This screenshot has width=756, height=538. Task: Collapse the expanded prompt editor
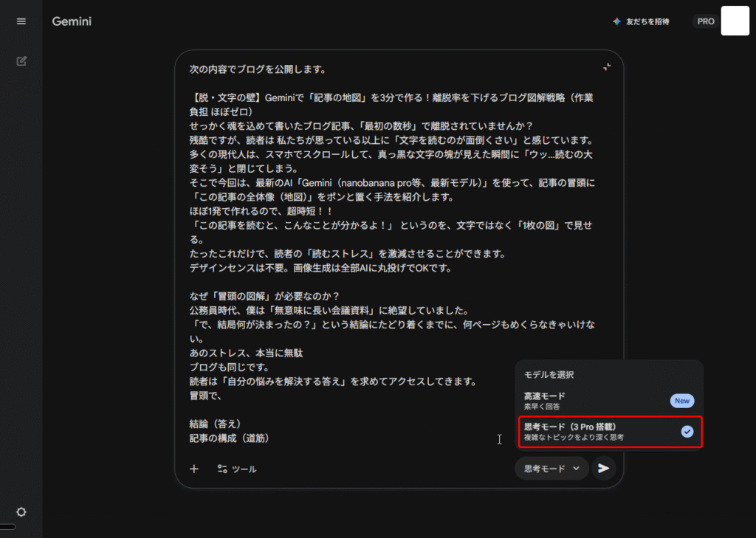click(x=606, y=66)
